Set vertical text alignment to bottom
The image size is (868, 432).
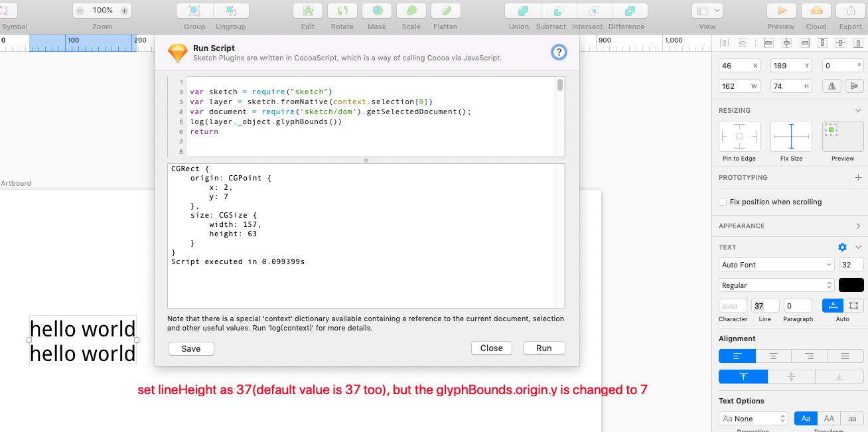(x=839, y=376)
